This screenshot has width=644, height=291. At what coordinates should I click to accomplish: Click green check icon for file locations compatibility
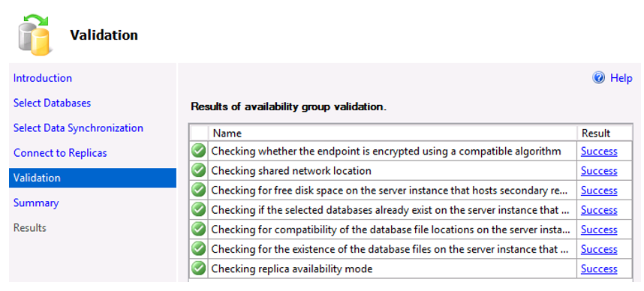coord(198,229)
